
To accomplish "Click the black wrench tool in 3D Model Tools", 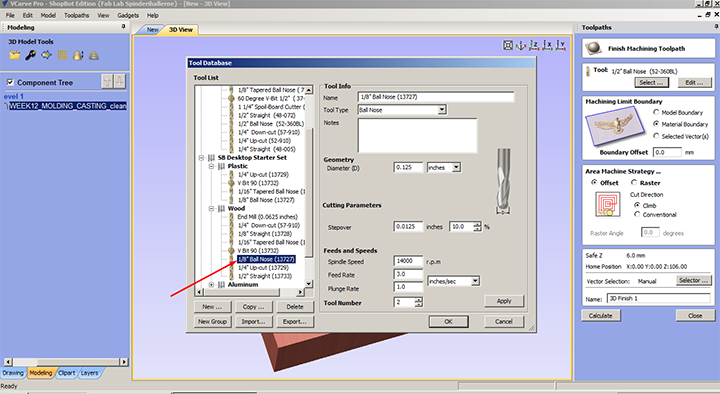I will coord(30,56).
